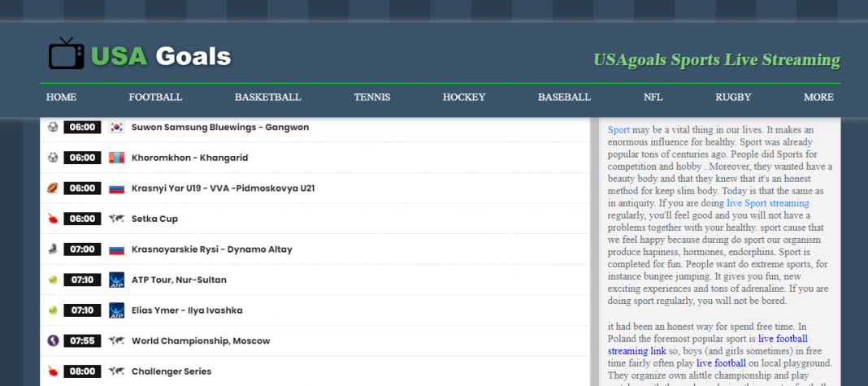Click the soccer ball icon beside Khoromkhon - Khangarid
This screenshot has width=868, height=386.
pos(53,158)
